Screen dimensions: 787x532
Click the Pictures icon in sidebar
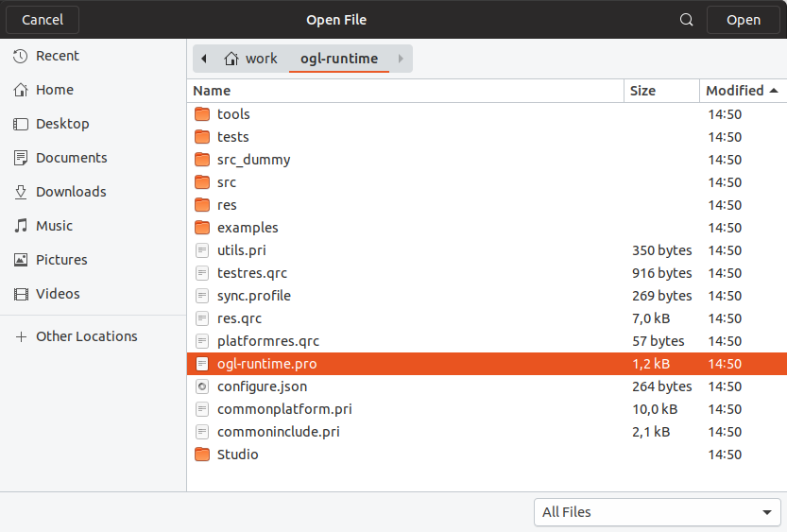tap(21, 261)
